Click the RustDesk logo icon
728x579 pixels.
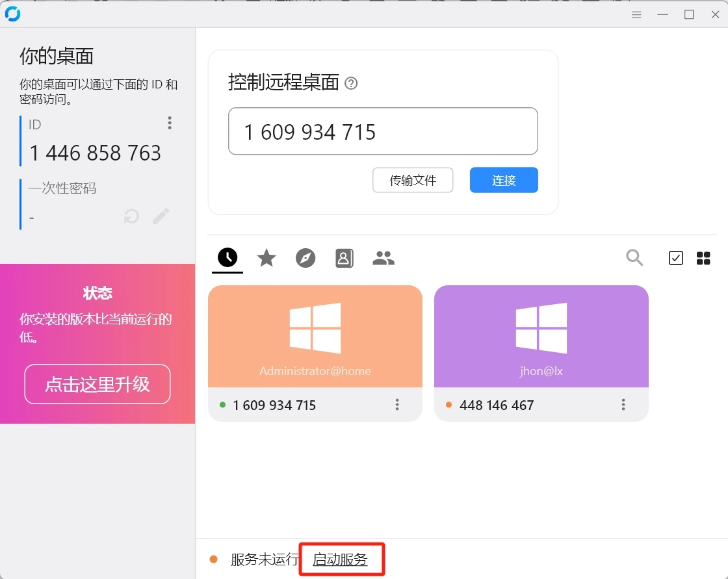click(12, 14)
